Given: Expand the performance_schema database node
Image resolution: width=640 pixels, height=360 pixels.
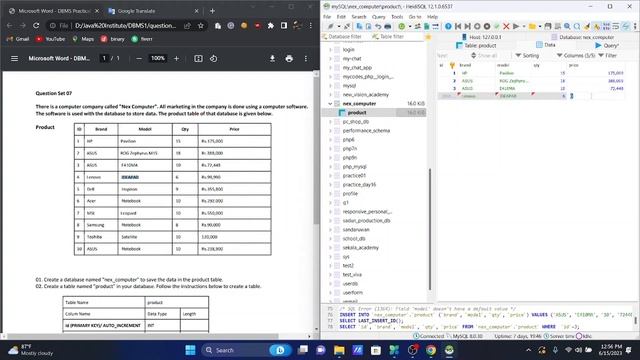Looking at the screenshot, I should coord(330,131).
